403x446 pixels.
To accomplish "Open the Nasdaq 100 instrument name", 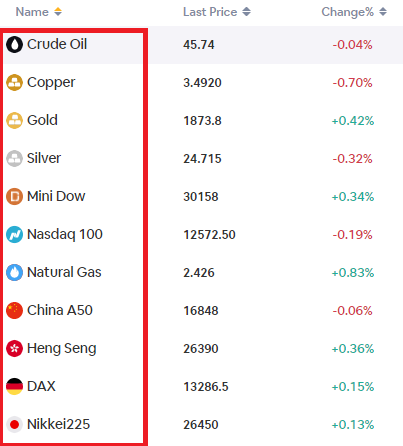I will click(x=65, y=234).
